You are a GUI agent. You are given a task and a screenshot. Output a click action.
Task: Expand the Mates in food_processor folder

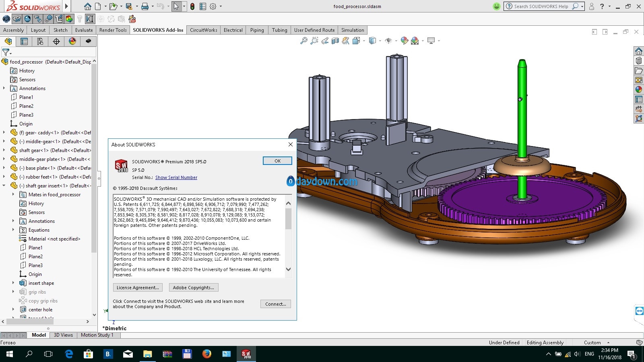coord(13,194)
